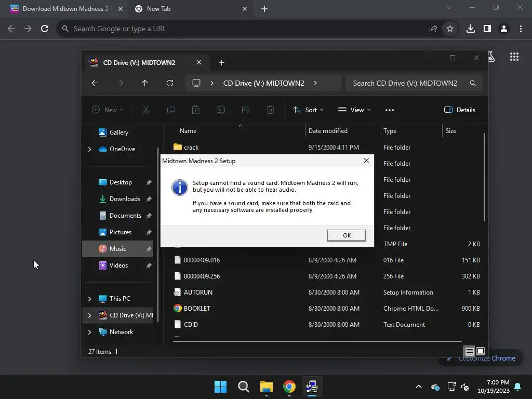Image resolution: width=532 pixels, height=399 pixels.
Task: Open the Windows Start menu
Action: pyautogui.click(x=220, y=387)
